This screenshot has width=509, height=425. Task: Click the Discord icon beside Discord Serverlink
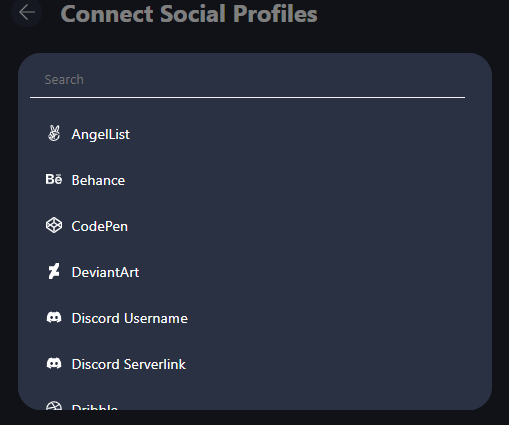click(x=54, y=363)
